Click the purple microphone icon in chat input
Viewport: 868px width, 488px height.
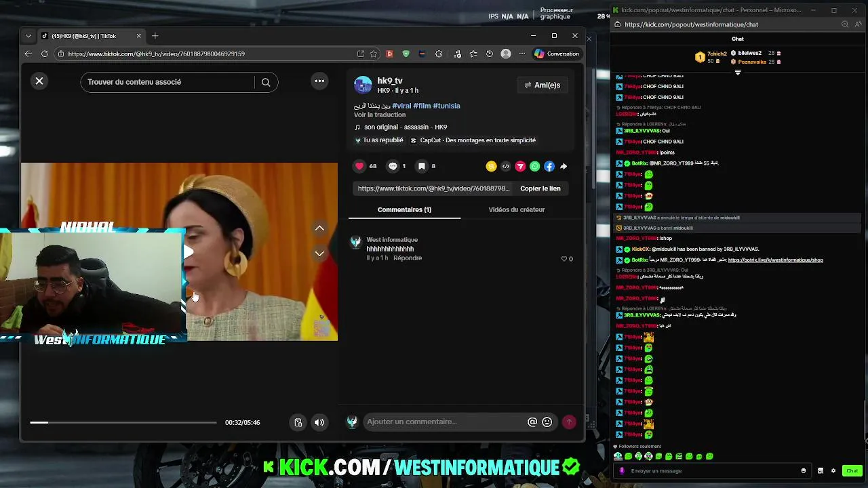(x=622, y=471)
